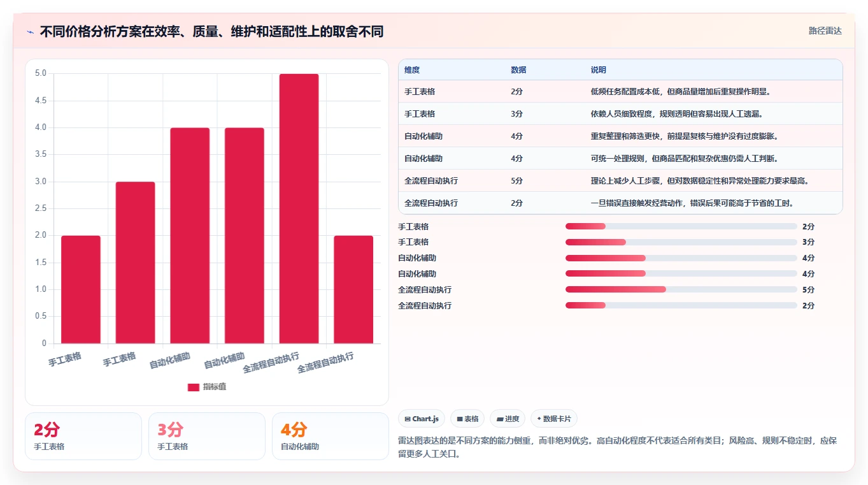
Task: Select the description 重复整理和筛选更快，前提是复核与维护没有过度膨胀。
Action: pyautogui.click(x=685, y=136)
